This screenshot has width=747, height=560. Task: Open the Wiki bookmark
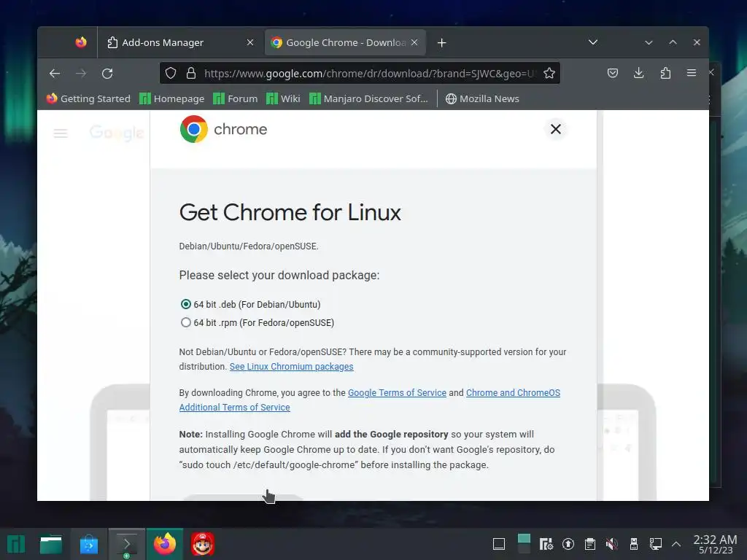pos(283,98)
